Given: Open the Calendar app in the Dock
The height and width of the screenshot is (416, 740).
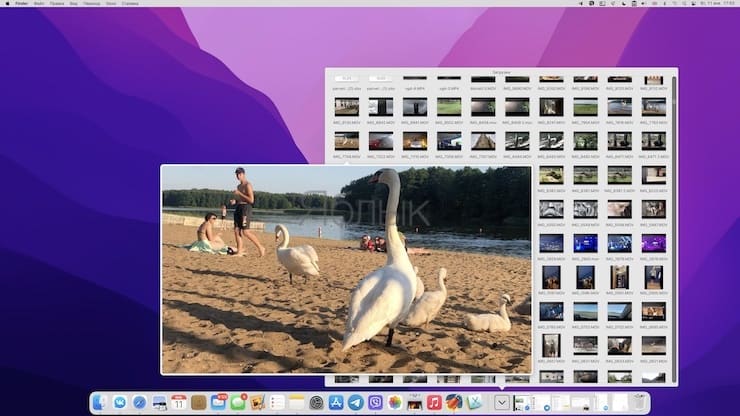Looking at the screenshot, I should pyautogui.click(x=179, y=402).
